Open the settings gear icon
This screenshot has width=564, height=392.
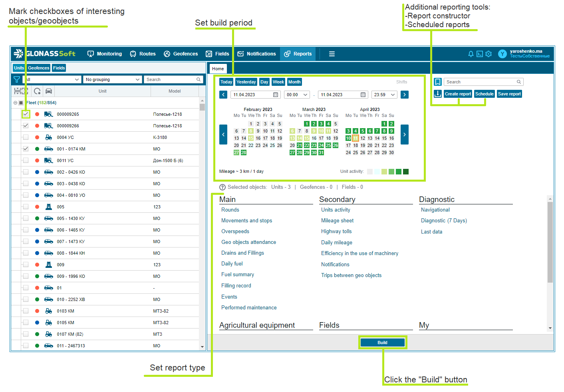pyautogui.click(x=489, y=54)
